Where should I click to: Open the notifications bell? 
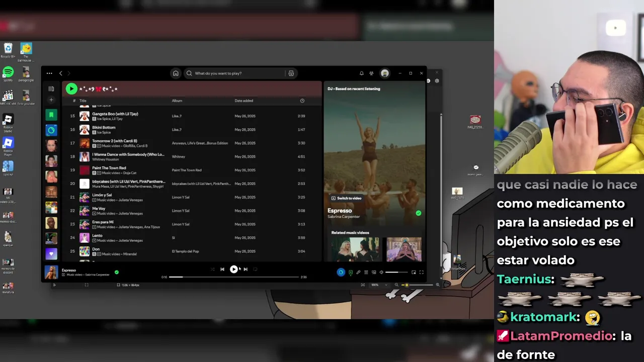(x=361, y=73)
